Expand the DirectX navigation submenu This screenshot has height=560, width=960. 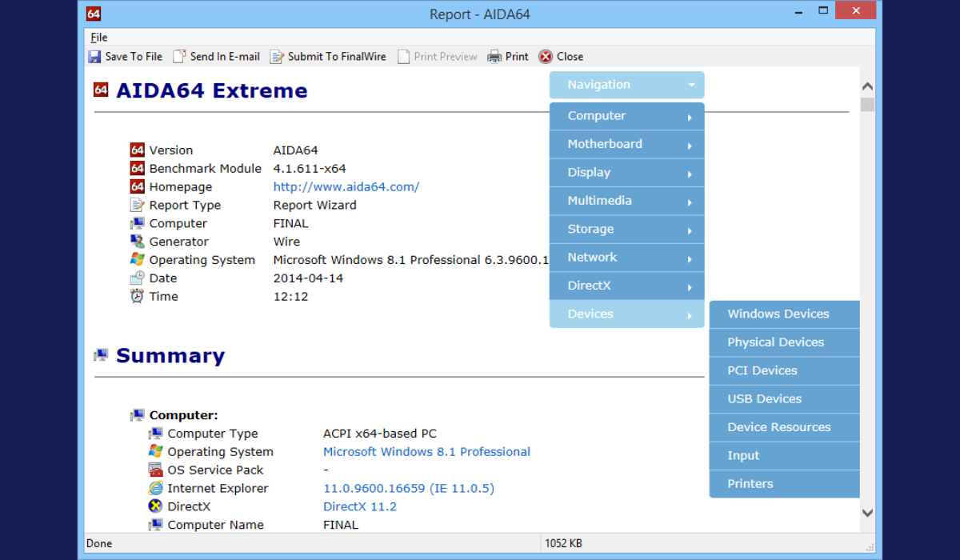[x=627, y=286]
